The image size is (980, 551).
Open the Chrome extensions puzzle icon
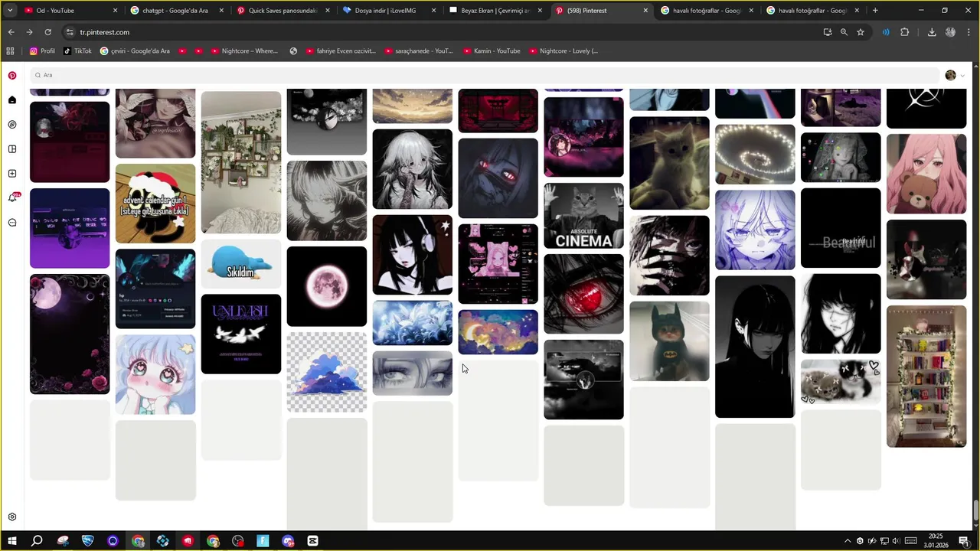905,32
